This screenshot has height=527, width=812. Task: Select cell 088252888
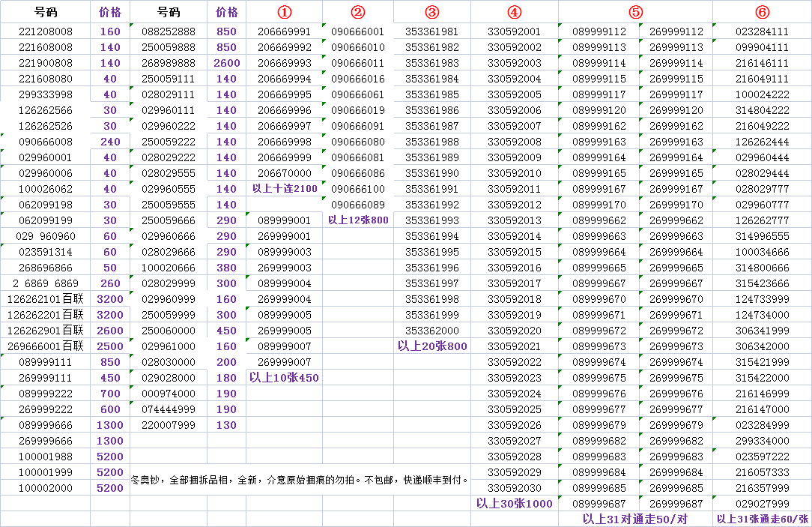tap(169, 31)
